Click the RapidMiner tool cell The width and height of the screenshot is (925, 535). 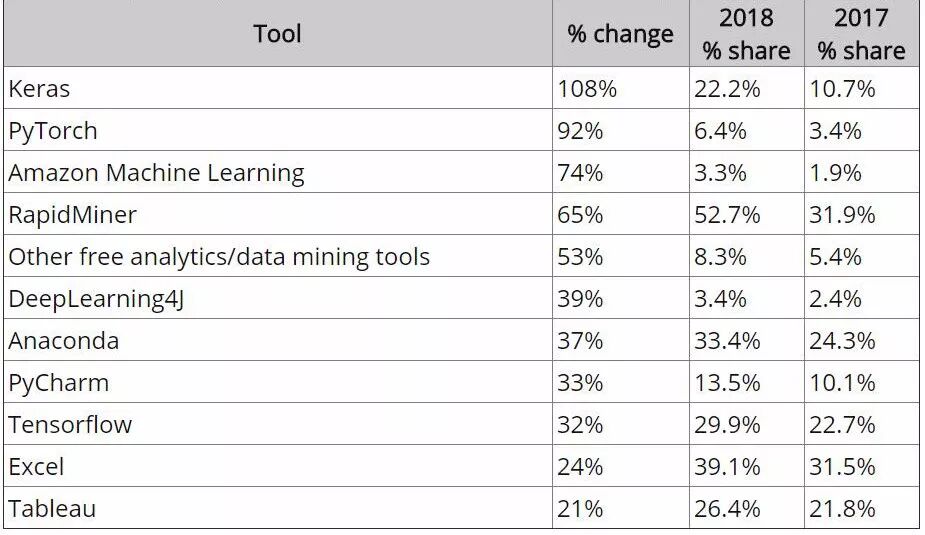(278, 214)
